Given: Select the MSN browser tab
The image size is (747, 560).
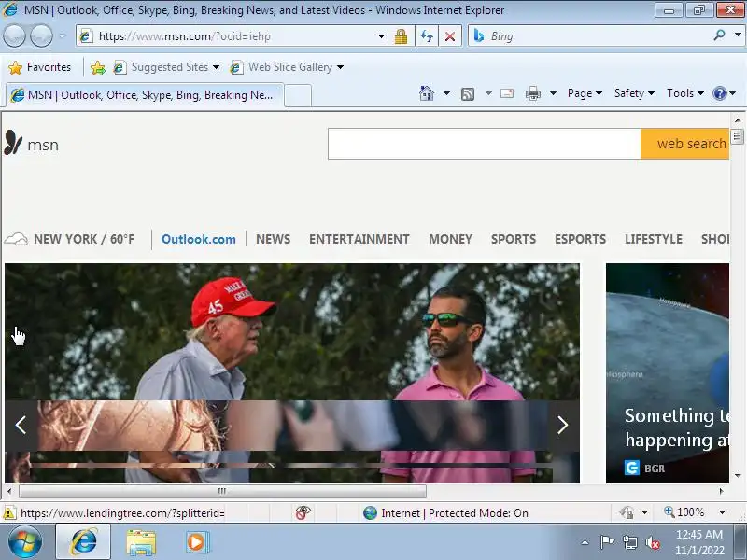Looking at the screenshot, I should [x=145, y=95].
